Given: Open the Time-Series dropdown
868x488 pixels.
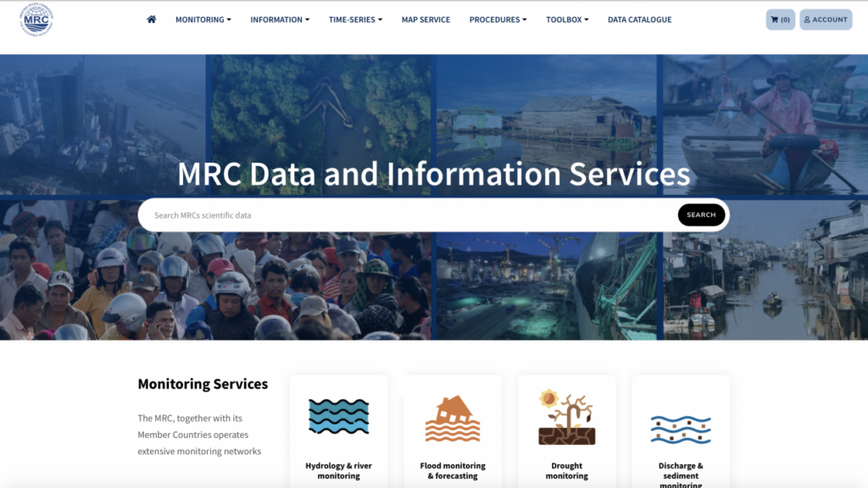Looking at the screenshot, I should (355, 19).
